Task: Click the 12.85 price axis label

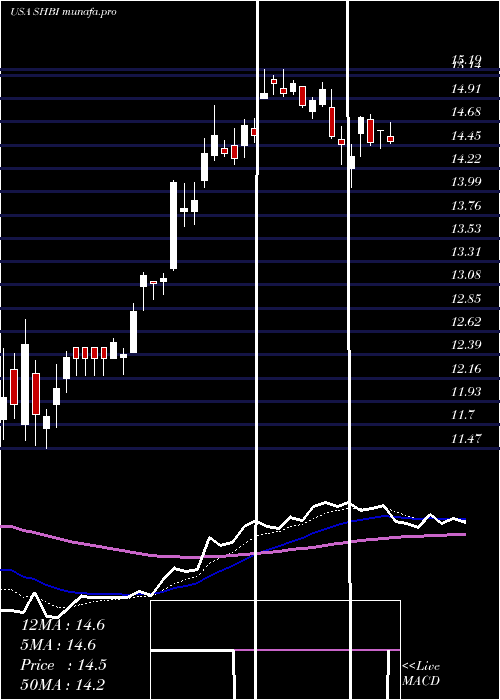Action: pos(466,298)
